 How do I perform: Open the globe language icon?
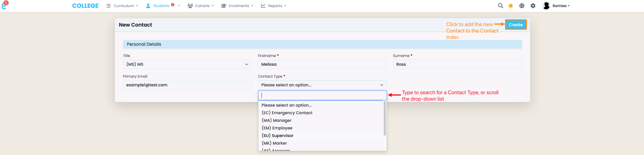click(x=522, y=6)
